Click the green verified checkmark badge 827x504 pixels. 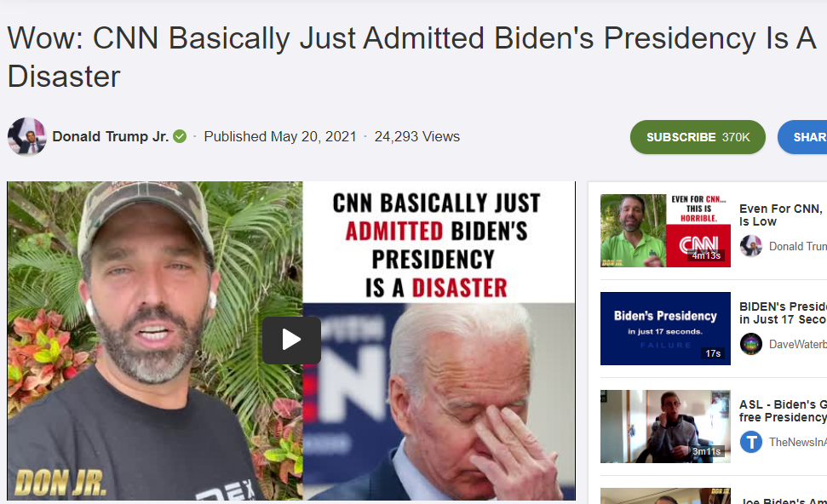180,136
